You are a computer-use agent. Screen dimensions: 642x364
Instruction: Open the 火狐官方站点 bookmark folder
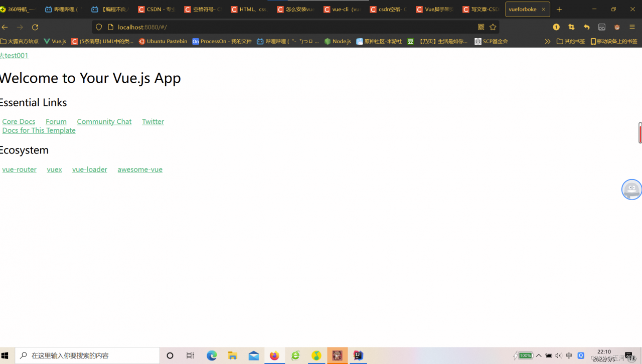click(x=20, y=41)
